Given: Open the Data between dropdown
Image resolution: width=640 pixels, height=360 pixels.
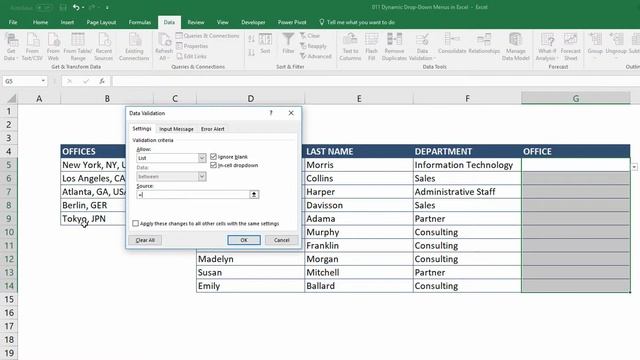Looking at the screenshot, I should coord(202,176).
